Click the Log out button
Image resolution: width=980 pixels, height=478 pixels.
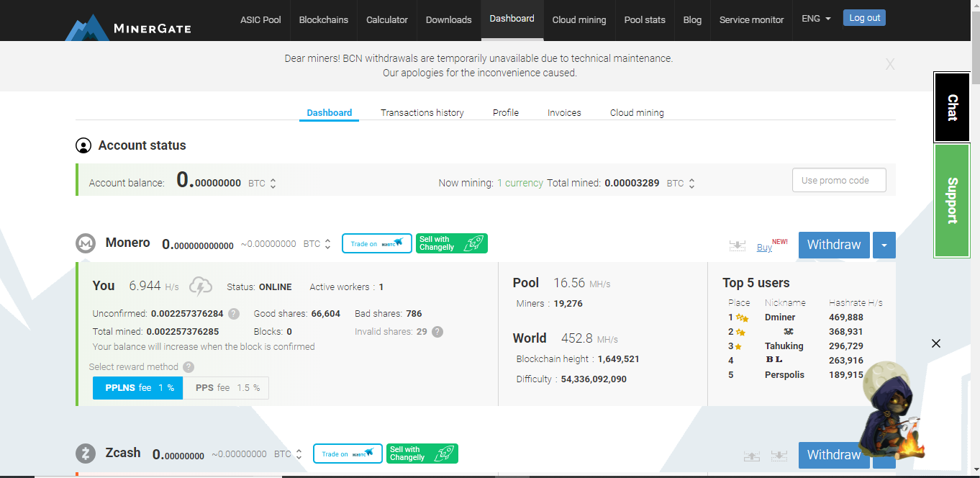click(864, 18)
